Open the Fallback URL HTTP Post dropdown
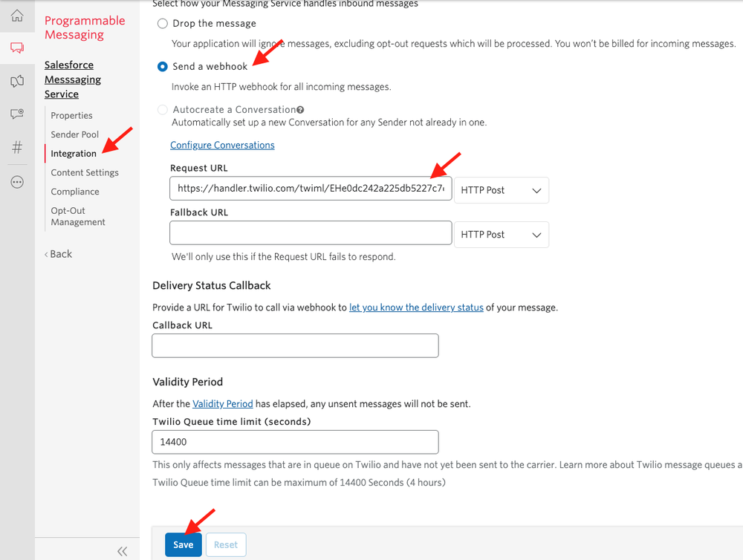Image resolution: width=743 pixels, height=560 pixels. pyautogui.click(x=501, y=235)
